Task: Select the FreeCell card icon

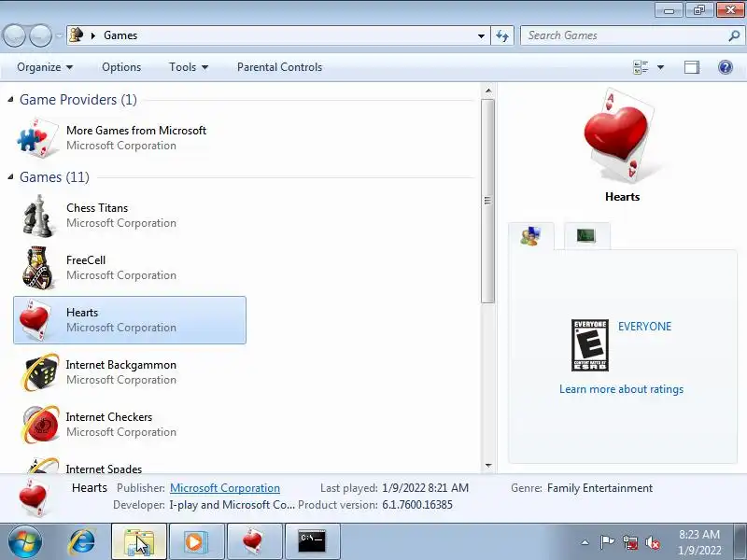Action: click(37, 268)
